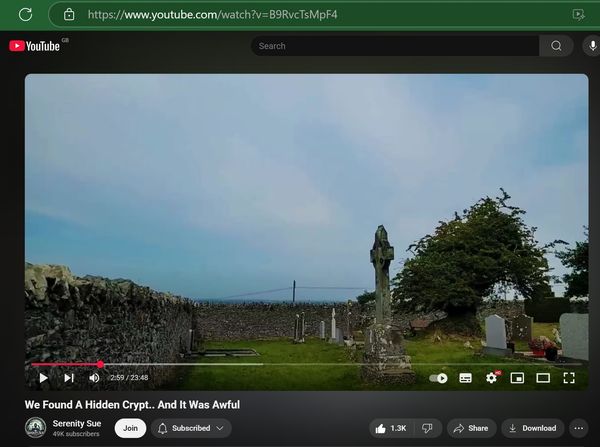Screen dimensions: 600x447
Task: Focus the YouTube Search field
Action: pyautogui.click(x=395, y=46)
